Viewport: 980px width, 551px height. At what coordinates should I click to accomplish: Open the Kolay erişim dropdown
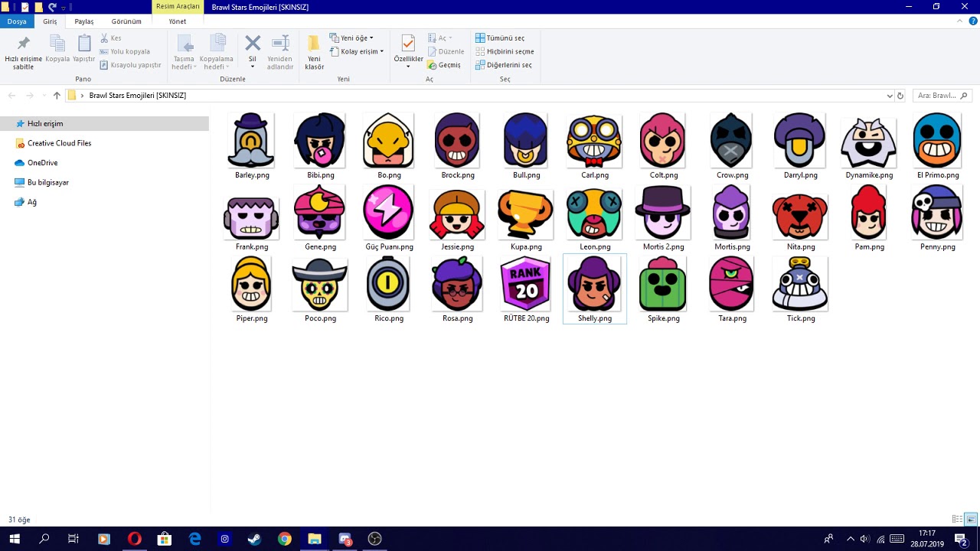point(358,51)
